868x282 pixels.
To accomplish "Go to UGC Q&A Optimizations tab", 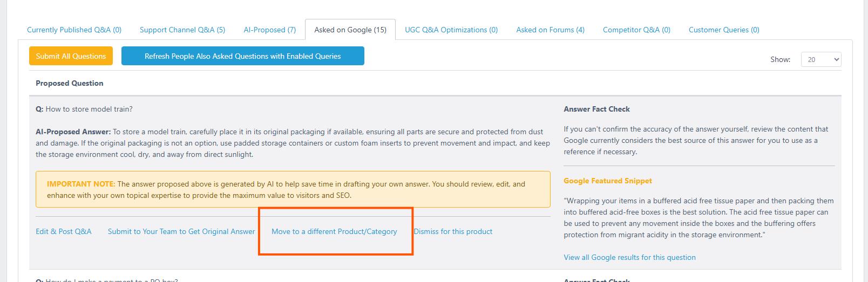I will pos(451,30).
